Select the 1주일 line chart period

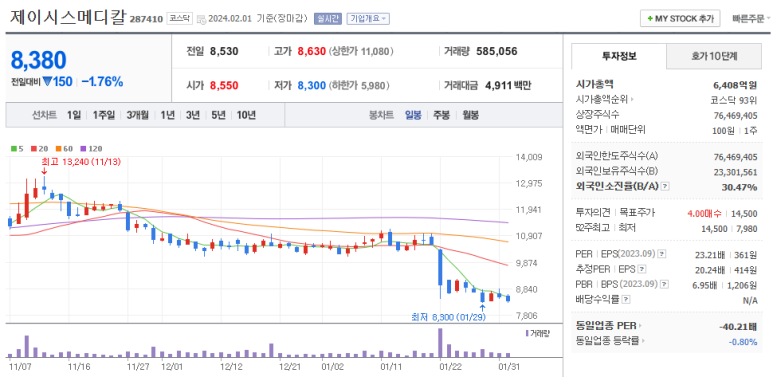click(x=104, y=115)
